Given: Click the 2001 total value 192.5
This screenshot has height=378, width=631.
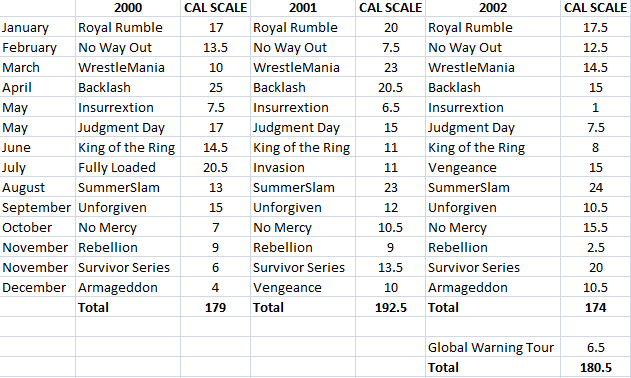Looking at the screenshot, I should (390, 308).
